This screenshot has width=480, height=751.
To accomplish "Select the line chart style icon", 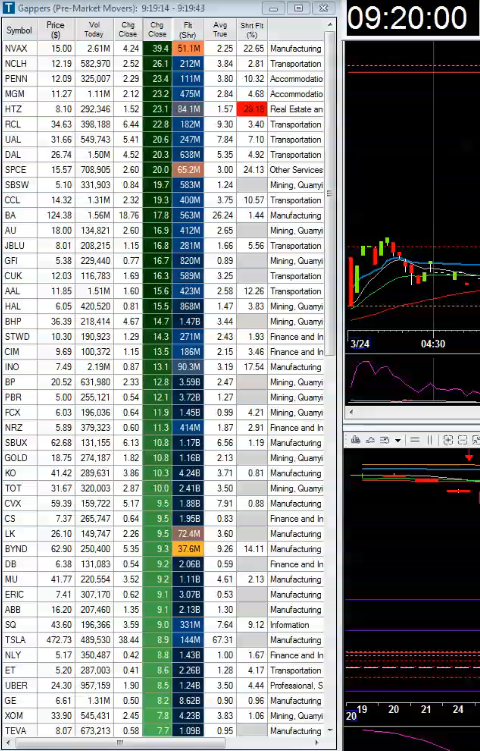I will [371, 440].
